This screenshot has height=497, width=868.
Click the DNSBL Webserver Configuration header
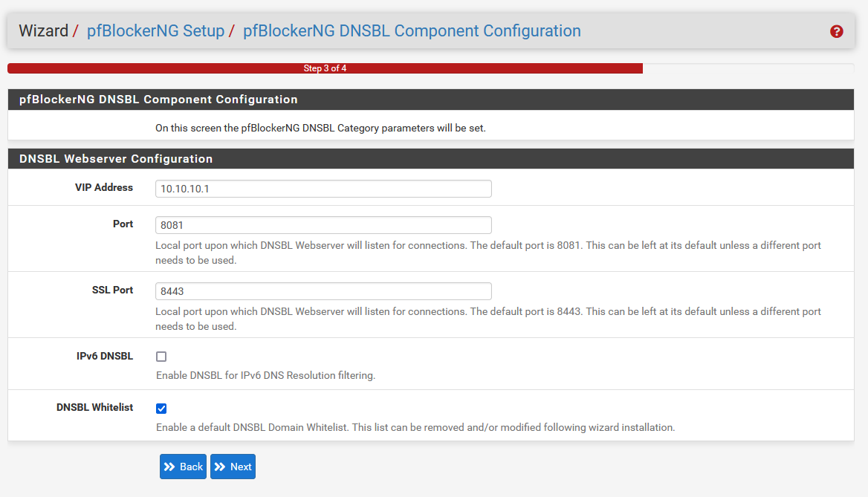pyautogui.click(x=431, y=159)
